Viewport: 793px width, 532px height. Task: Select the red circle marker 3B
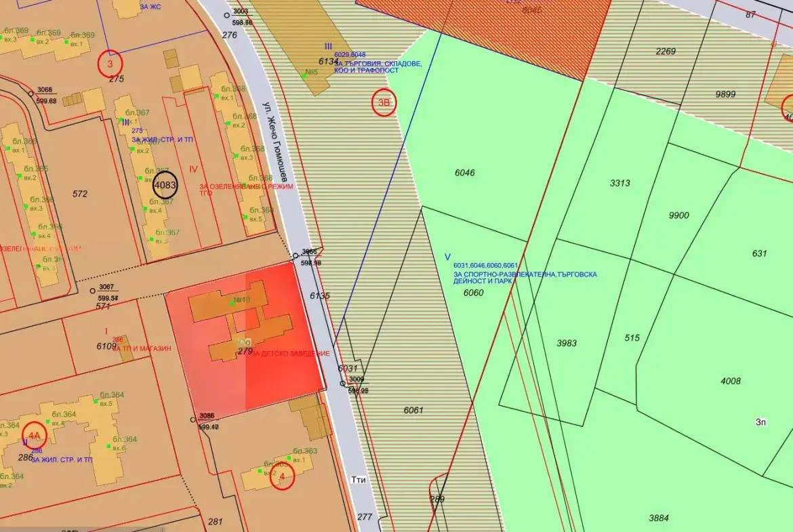point(384,102)
